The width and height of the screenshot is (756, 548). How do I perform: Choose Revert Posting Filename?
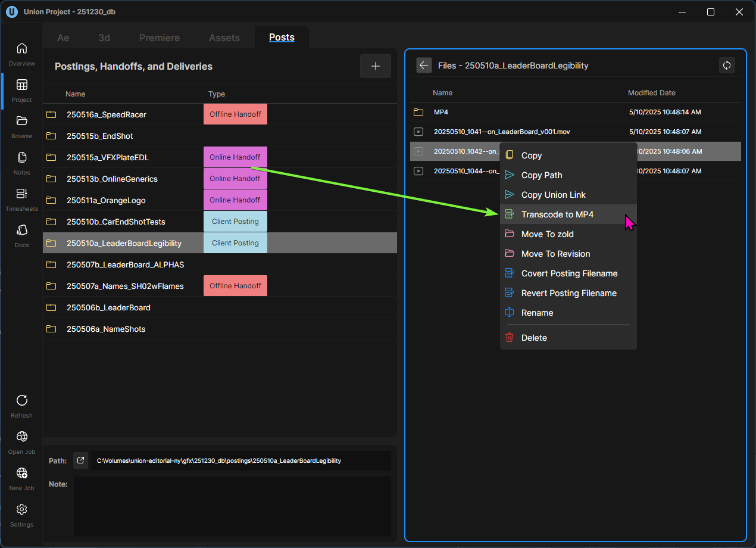(x=568, y=293)
